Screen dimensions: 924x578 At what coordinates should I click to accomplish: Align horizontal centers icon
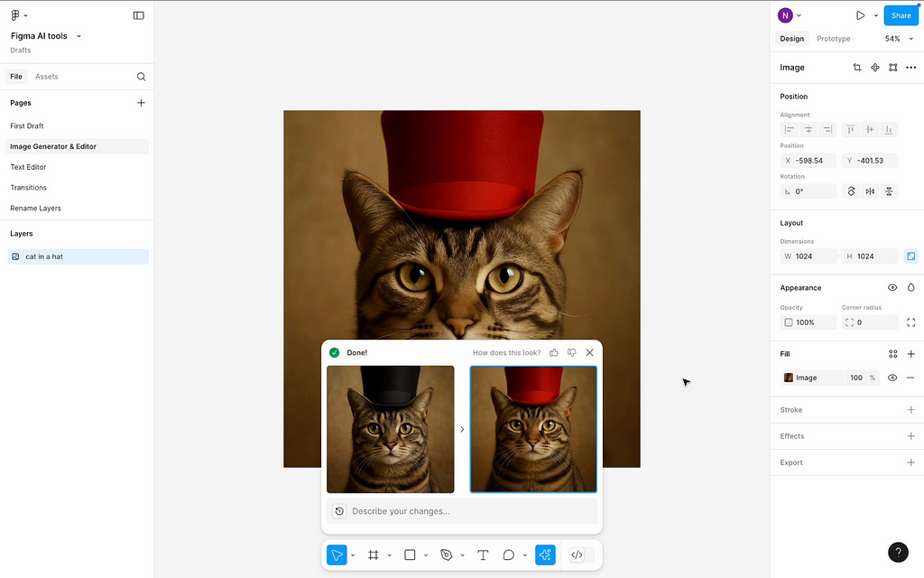point(808,130)
